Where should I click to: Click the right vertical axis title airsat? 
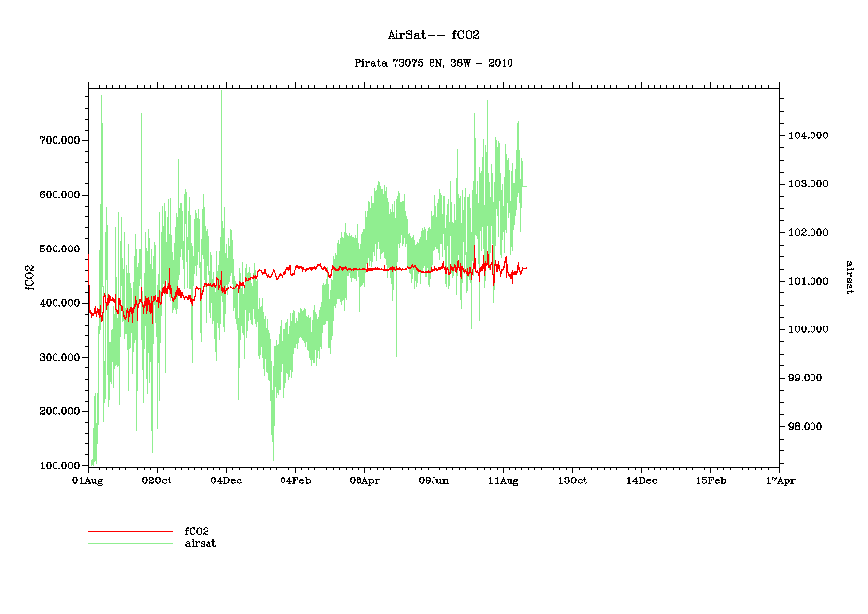pos(849,277)
